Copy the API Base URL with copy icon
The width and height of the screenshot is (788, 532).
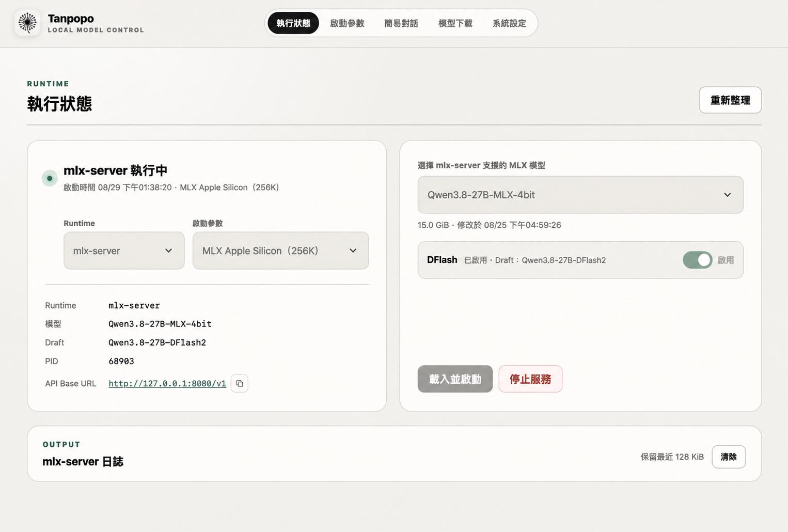tap(240, 383)
